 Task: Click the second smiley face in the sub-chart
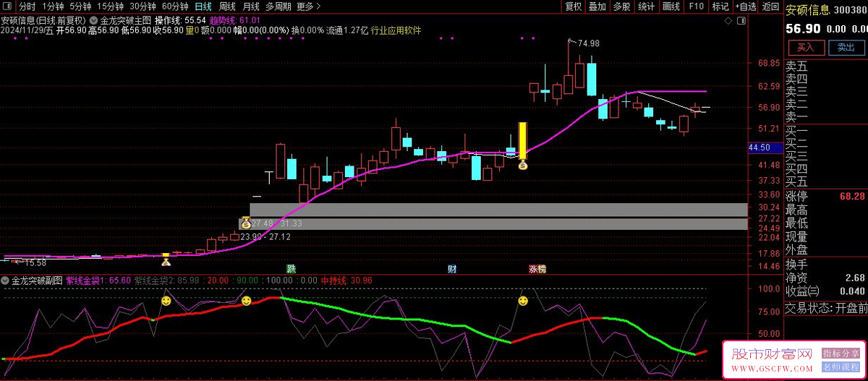pyautogui.click(x=246, y=300)
